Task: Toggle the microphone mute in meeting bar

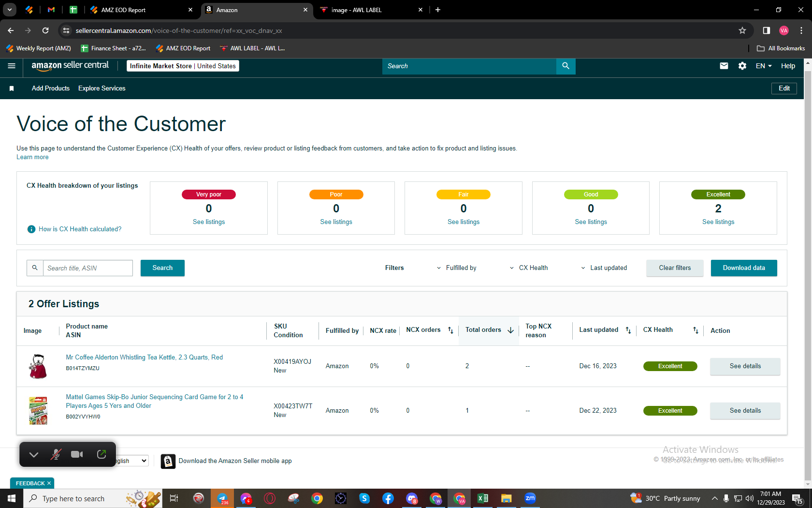Action: 56,454
